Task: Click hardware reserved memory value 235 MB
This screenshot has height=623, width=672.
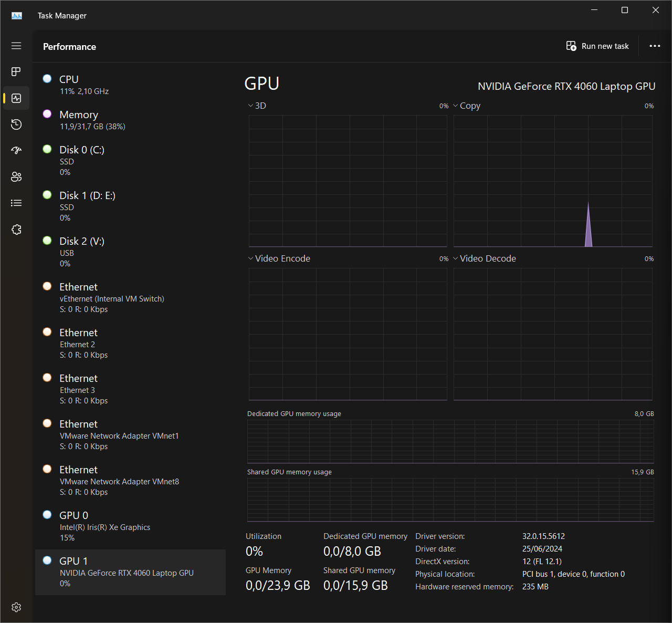Action: 535,587
